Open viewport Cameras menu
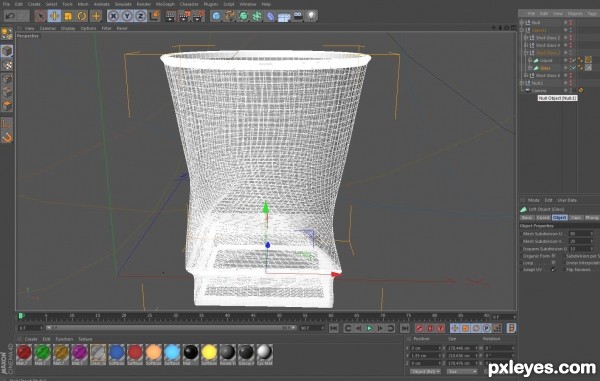This screenshot has height=381, width=600. point(48,28)
